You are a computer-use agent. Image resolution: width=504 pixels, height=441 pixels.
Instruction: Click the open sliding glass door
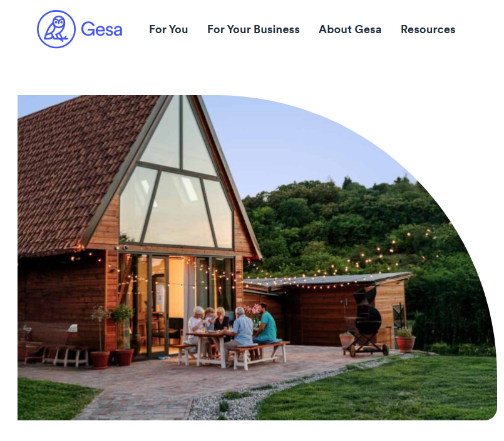170,305
